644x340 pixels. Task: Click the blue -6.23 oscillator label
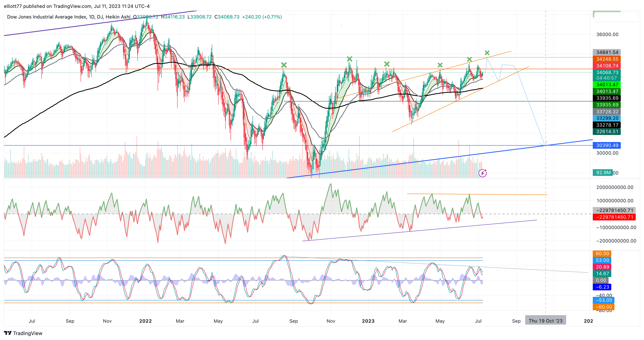[602, 287]
